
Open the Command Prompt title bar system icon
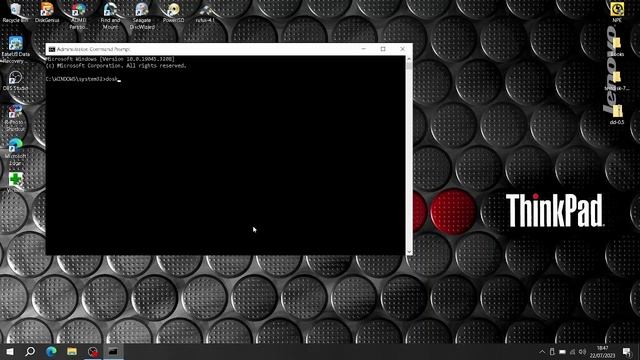click(51, 49)
